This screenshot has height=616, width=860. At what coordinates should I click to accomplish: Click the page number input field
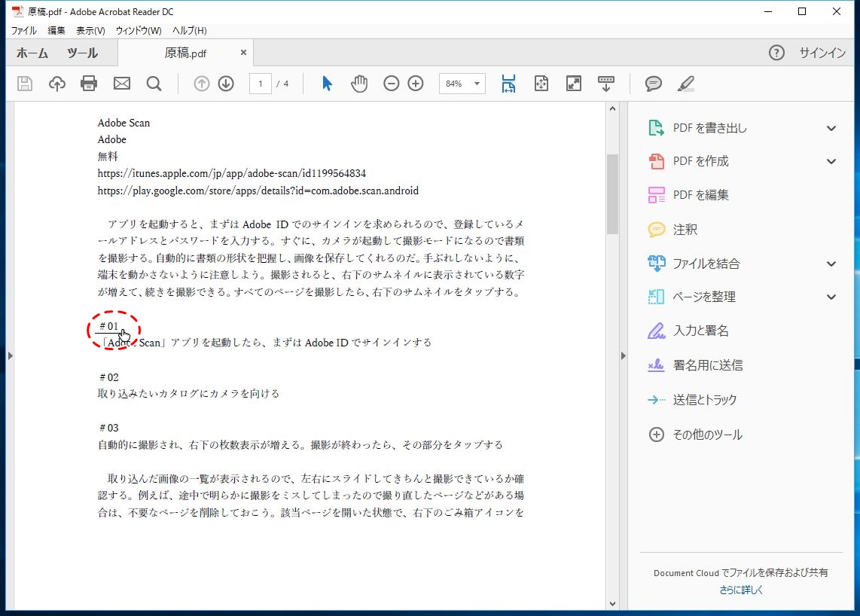[x=261, y=84]
